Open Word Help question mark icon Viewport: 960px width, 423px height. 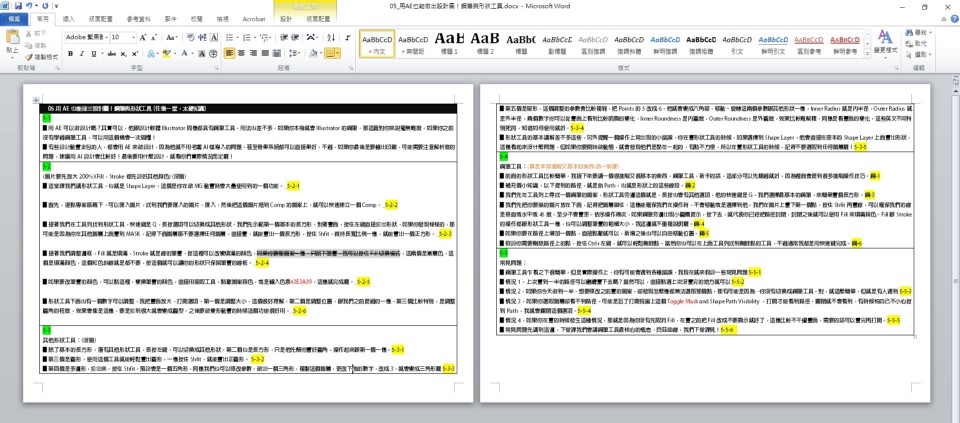click(954, 18)
